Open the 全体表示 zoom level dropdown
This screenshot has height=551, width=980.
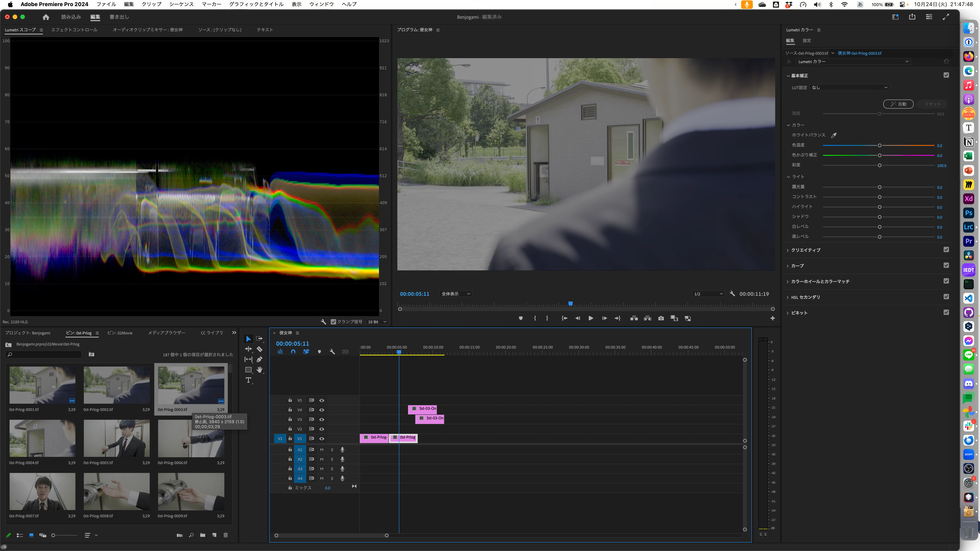coord(456,294)
